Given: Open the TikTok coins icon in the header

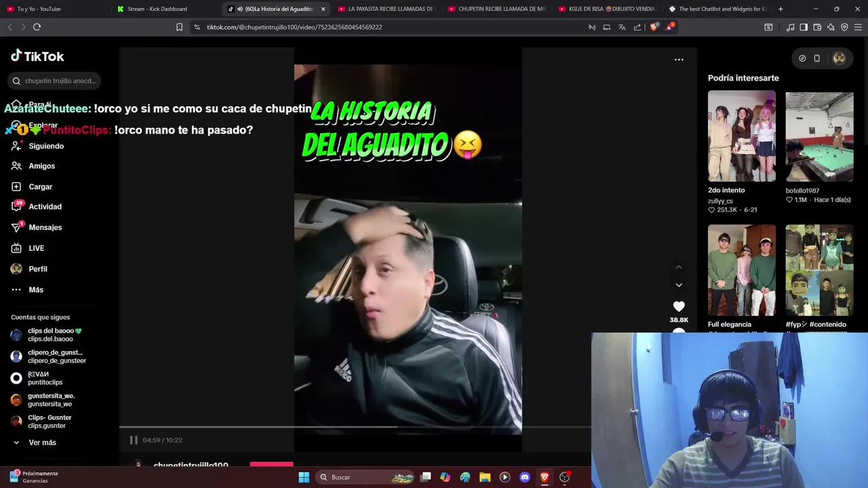Looking at the screenshot, I should 802,58.
